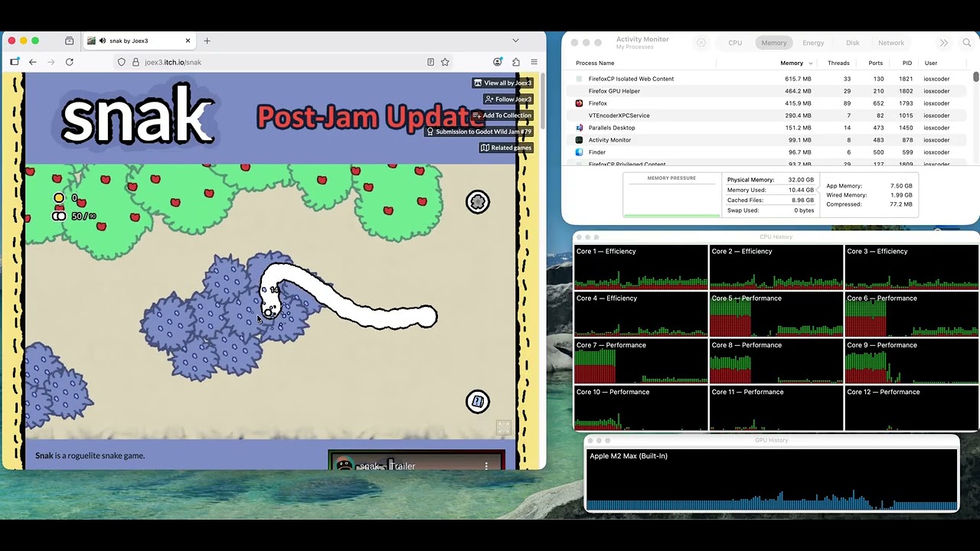Go back to previous page
The width and height of the screenshot is (980, 551).
(33, 62)
